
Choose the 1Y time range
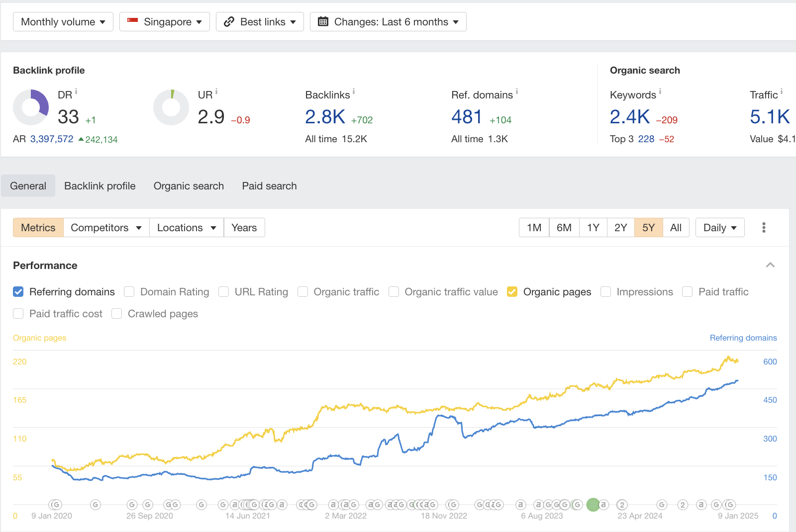(593, 228)
